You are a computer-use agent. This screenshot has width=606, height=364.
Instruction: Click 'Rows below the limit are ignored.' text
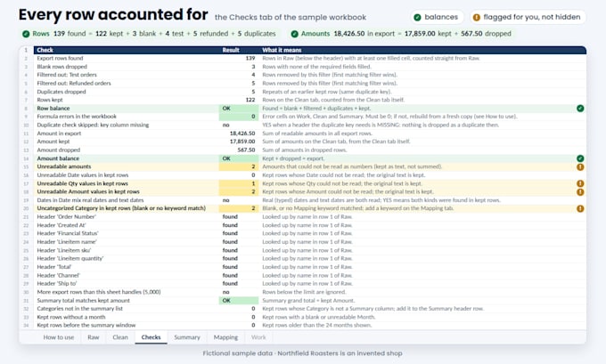click(304, 292)
